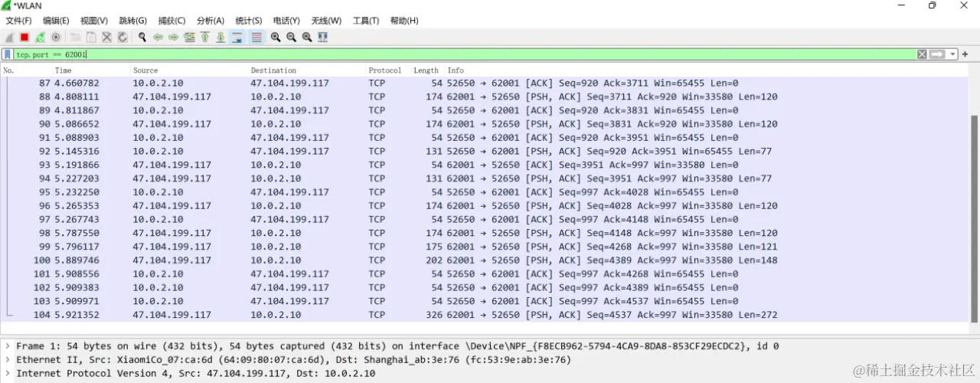Open display filter history dropdown arrow
This screenshot has width=980, height=383.
(952, 54)
